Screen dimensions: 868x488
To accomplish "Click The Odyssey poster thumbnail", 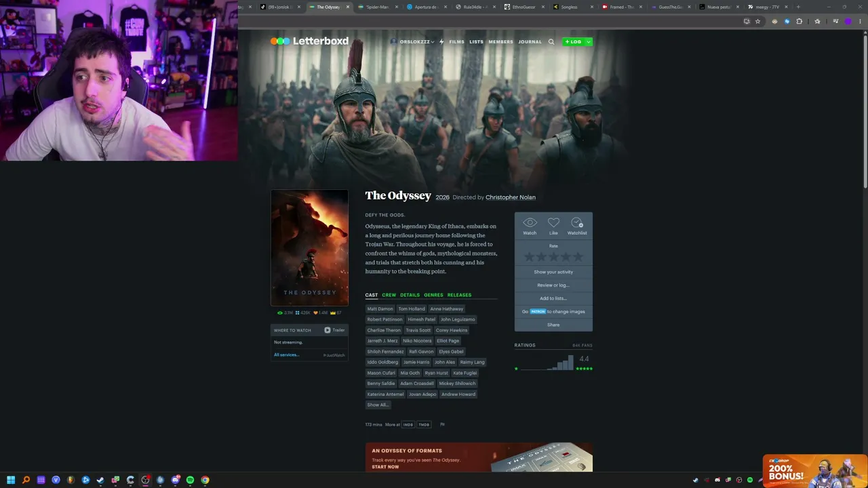I will (309, 247).
